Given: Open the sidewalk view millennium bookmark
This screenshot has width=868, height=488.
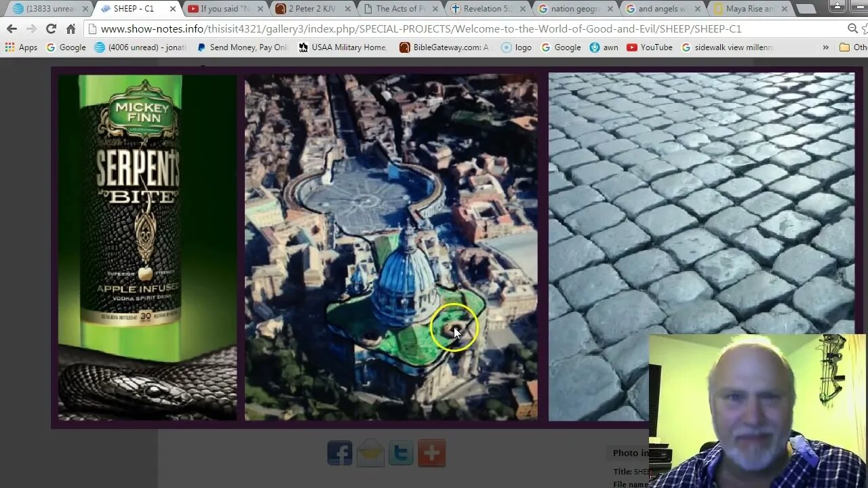Looking at the screenshot, I should pos(727,47).
